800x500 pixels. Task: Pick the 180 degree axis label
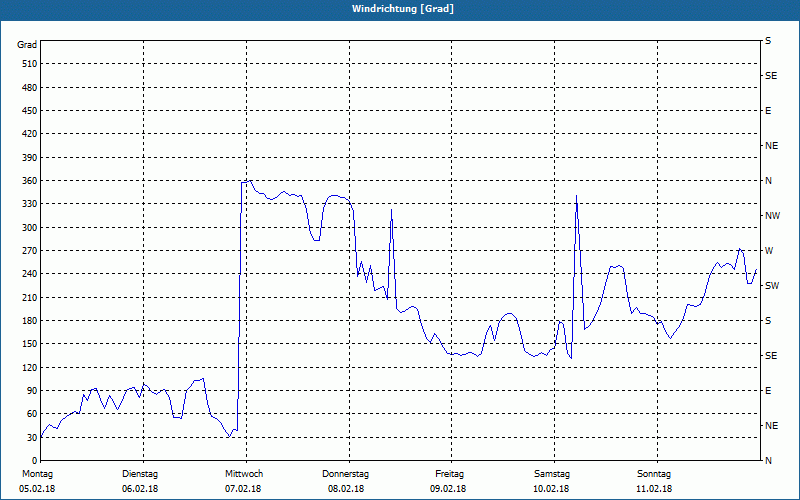tap(30, 321)
